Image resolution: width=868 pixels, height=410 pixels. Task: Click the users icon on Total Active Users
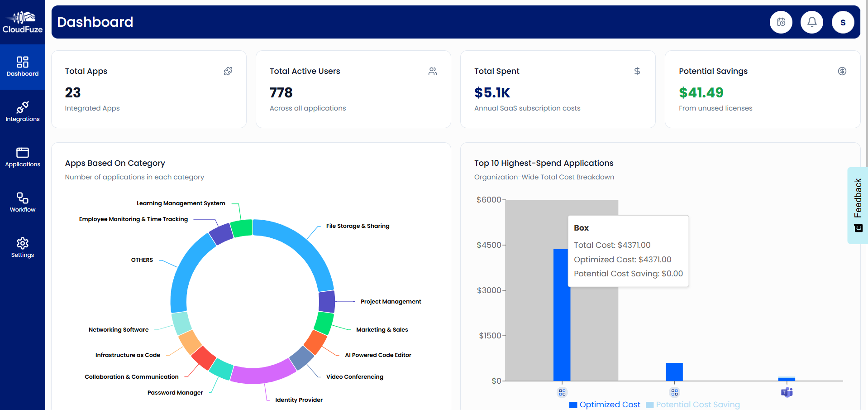[433, 71]
